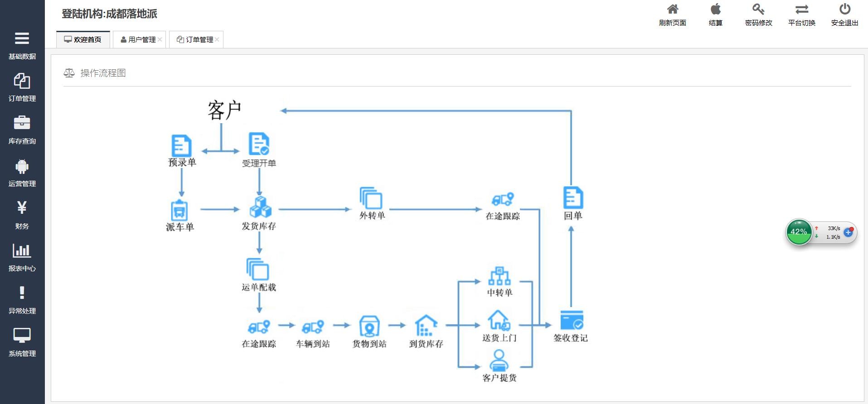Image resolution: width=868 pixels, height=404 pixels.
Task: Switch to the 欢迎首页 tab
Action: coord(83,39)
